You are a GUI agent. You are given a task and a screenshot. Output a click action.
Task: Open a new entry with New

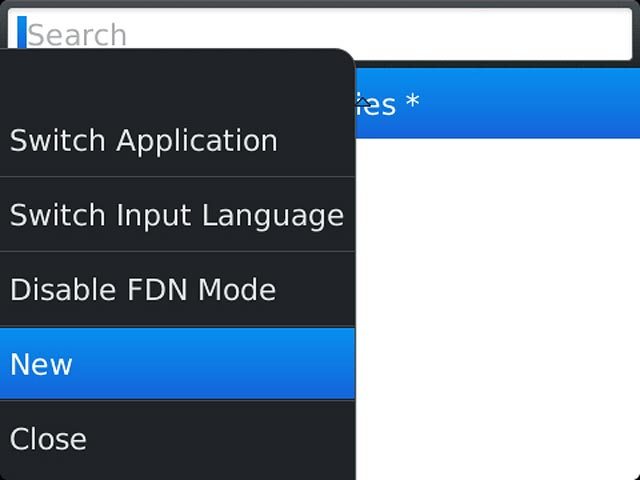[x=177, y=364]
